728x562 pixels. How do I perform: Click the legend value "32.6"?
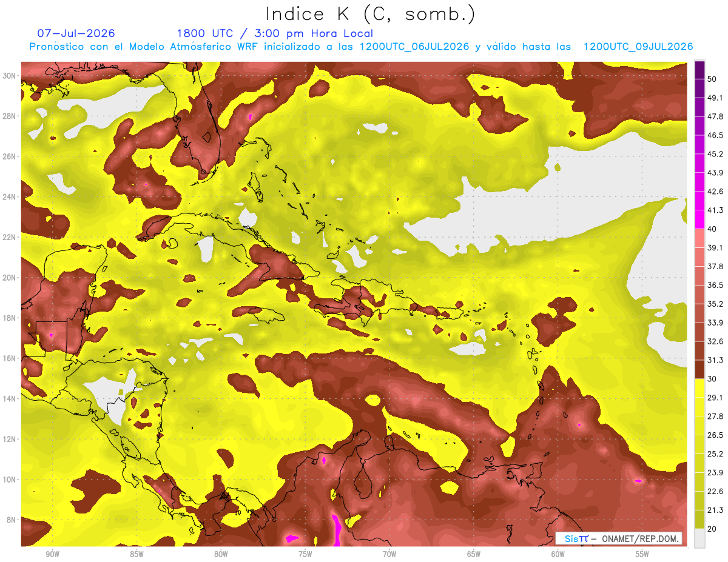pyautogui.click(x=715, y=341)
